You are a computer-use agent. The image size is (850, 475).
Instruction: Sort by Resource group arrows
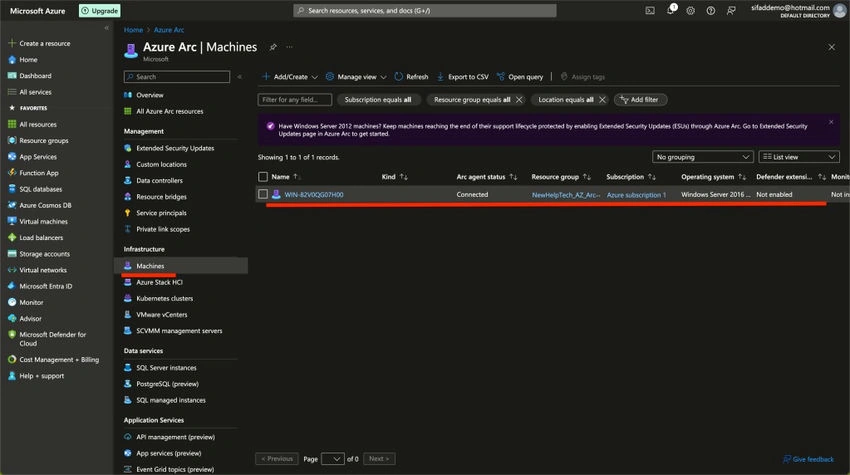coord(587,177)
